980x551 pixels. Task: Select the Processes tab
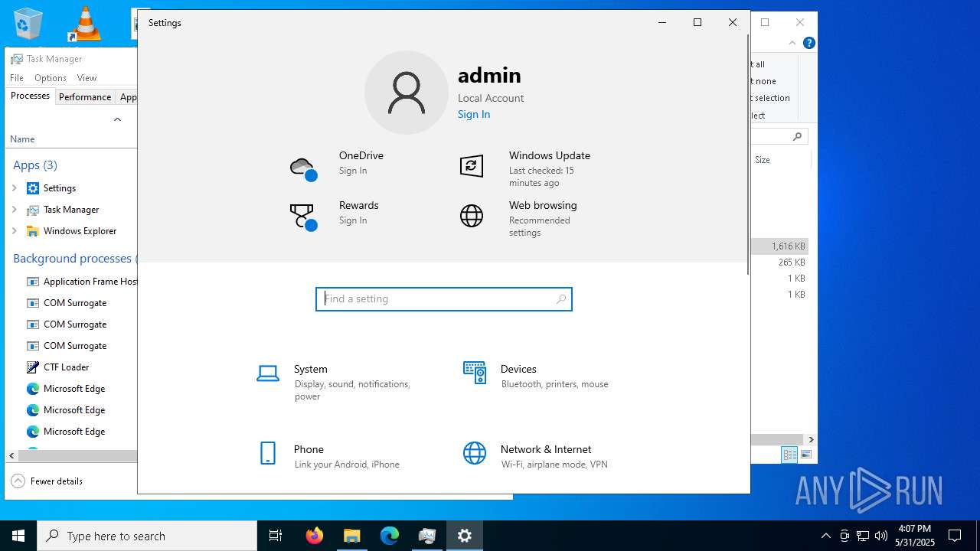click(x=30, y=96)
